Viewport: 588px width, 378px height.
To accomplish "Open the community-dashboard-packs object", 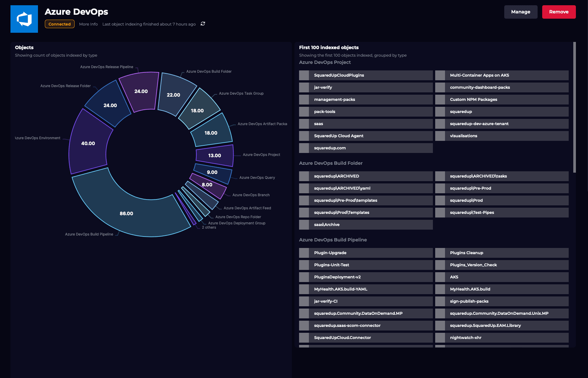I will coord(502,87).
